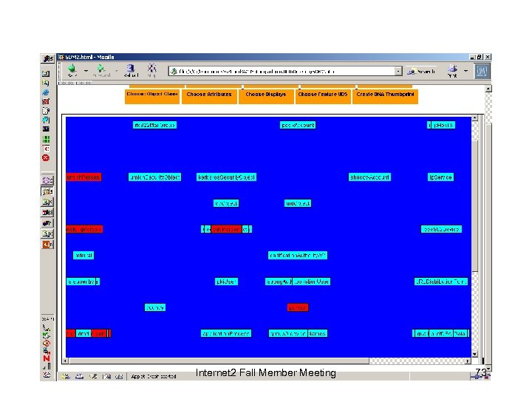Viewport: 532px width, 399px height.
Task: Select the Choose Displays tab
Action: [266, 96]
